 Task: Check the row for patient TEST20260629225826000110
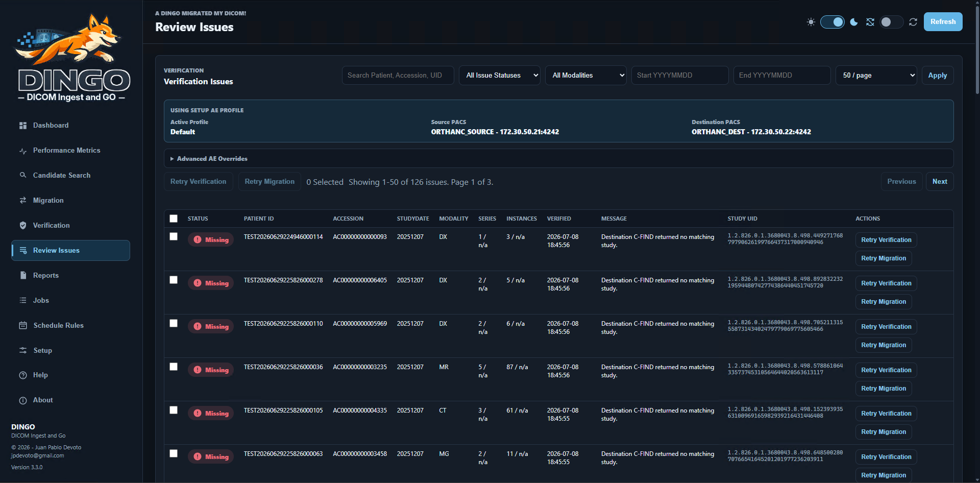(174, 323)
